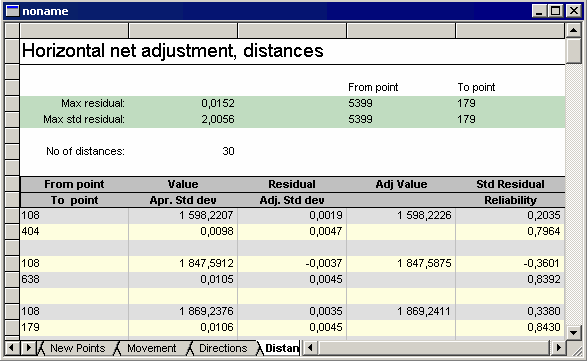The image size is (587, 361).
Task: Select the adjusted value 1 847,5875
Action: [x=401, y=263]
